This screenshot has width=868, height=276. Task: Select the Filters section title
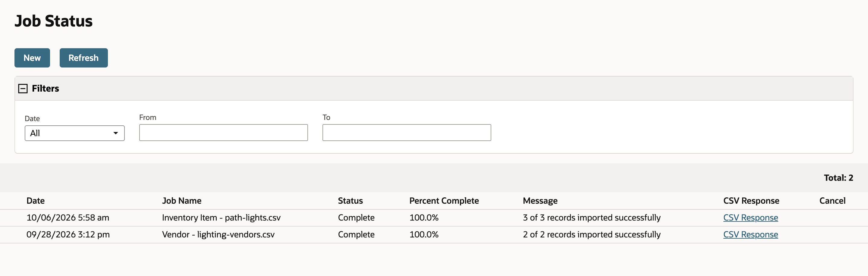click(x=46, y=89)
